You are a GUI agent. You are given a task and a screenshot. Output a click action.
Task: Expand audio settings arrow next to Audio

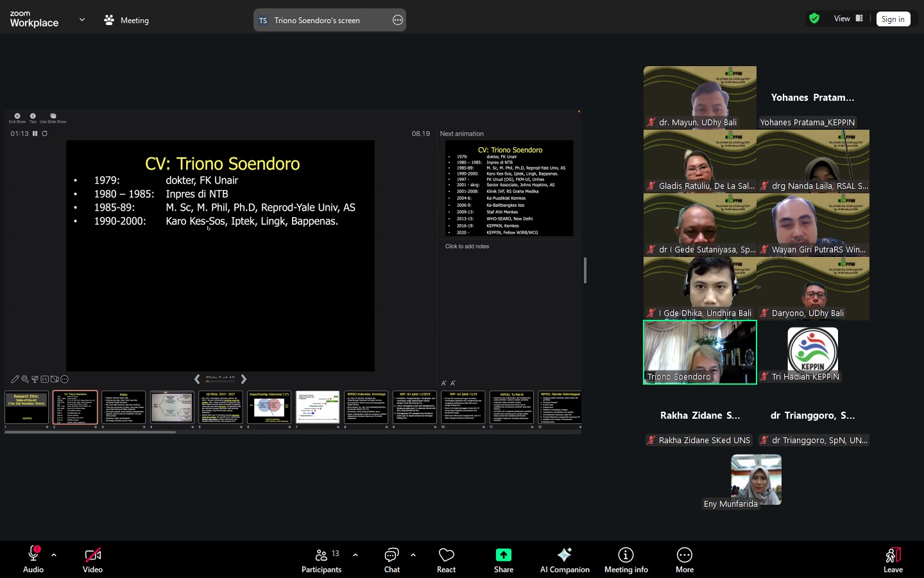click(54, 555)
